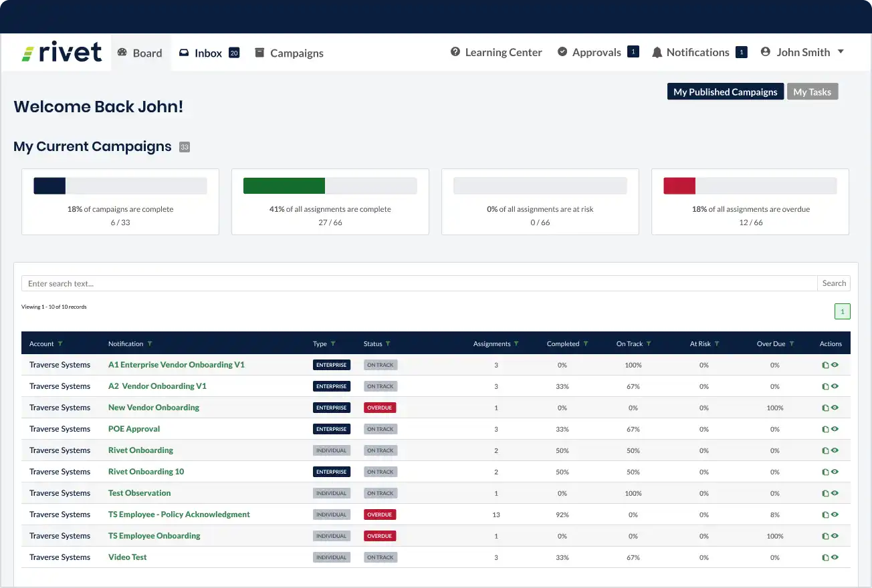Copy the A1 Enterprise Vendor Onboarding V1 campaign
872x588 pixels.
[825, 364]
